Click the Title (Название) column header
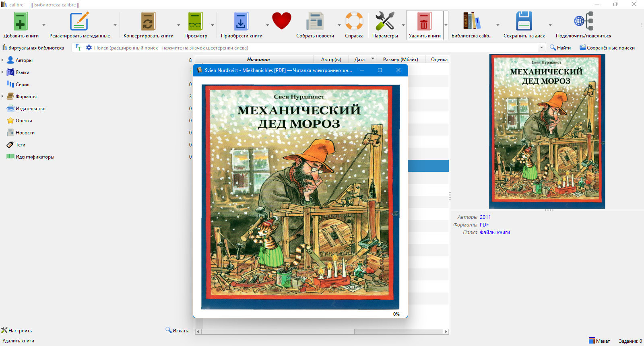 258,59
